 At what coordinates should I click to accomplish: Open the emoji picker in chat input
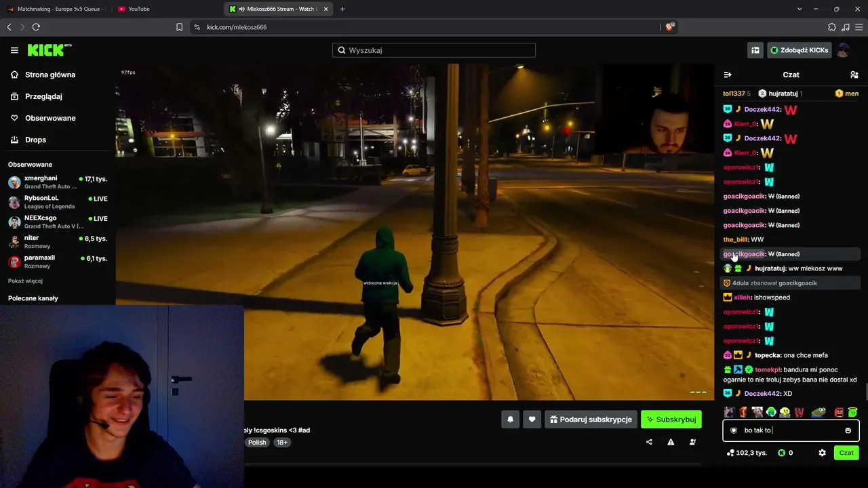coord(848,430)
